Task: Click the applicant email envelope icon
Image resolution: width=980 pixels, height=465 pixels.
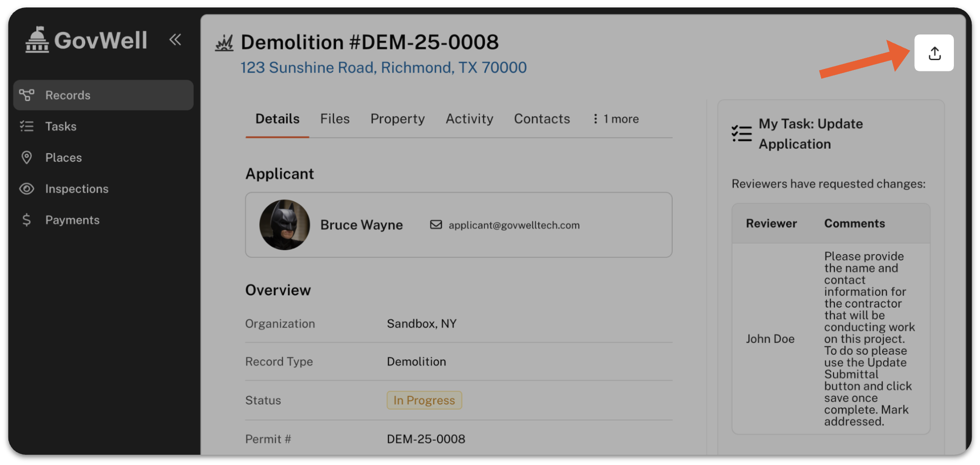Action: 436,225
